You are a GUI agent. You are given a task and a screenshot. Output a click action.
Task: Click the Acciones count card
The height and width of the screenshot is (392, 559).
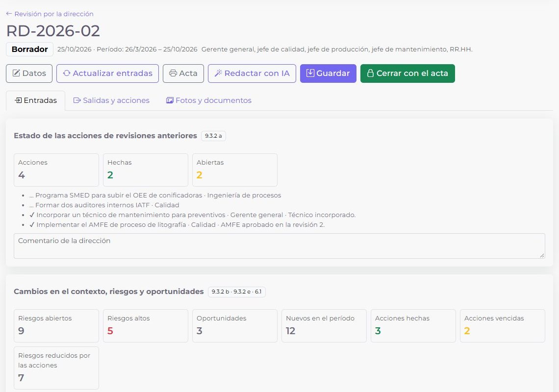(56, 170)
